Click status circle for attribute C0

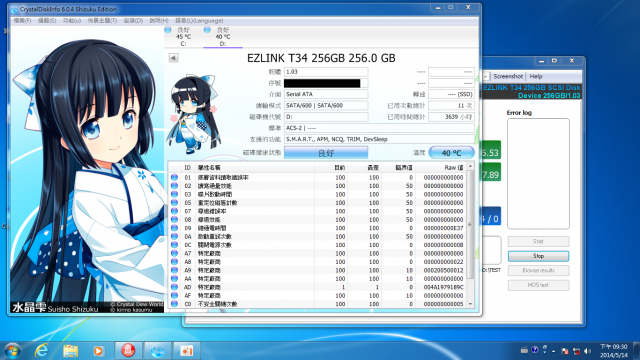[x=174, y=304]
